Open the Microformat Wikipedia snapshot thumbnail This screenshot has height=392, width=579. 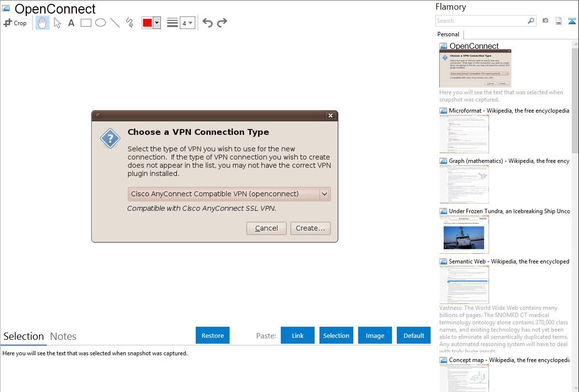pyautogui.click(x=464, y=134)
